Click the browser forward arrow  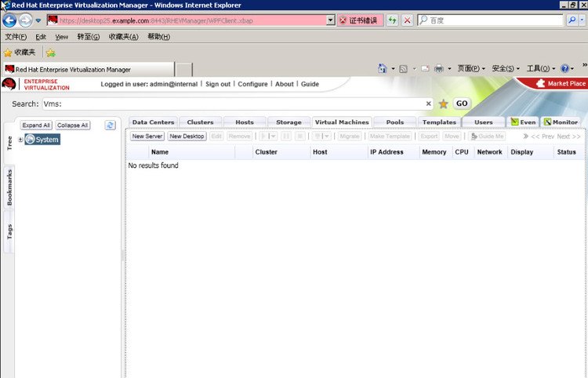coord(26,20)
